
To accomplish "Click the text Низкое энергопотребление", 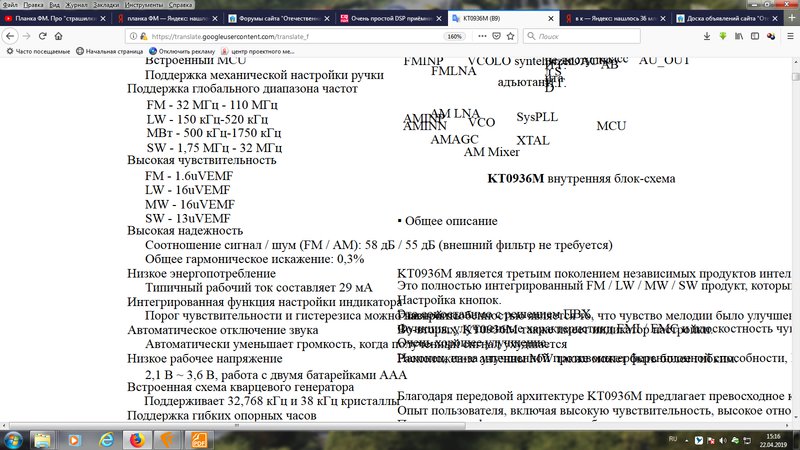I will [202, 273].
